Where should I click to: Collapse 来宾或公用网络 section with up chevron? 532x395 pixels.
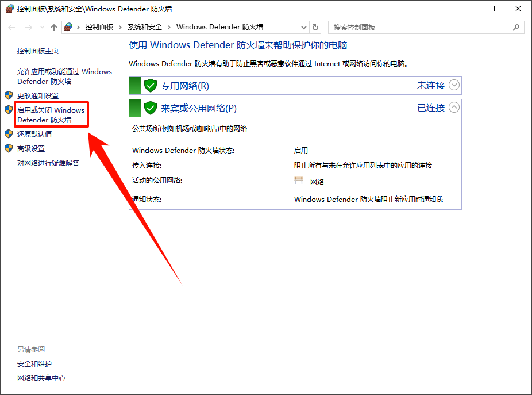pyautogui.click(x=454, y=108)
